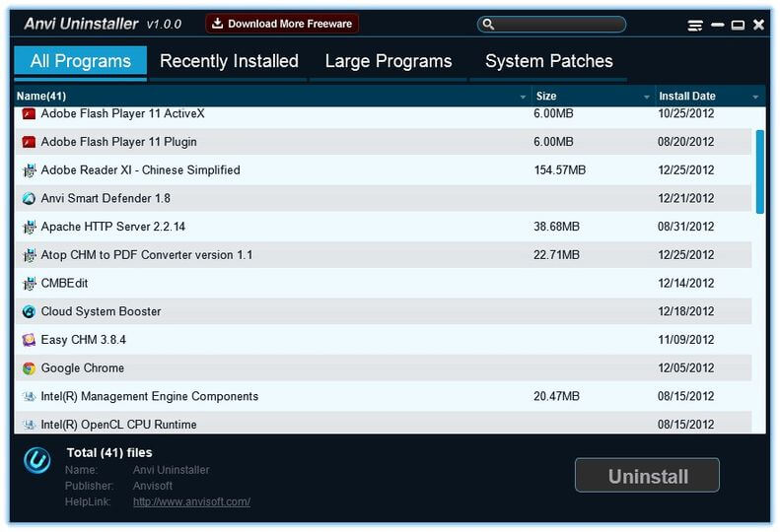
Task: Click the Cloud System Booster icon
Action: [29, 311]
